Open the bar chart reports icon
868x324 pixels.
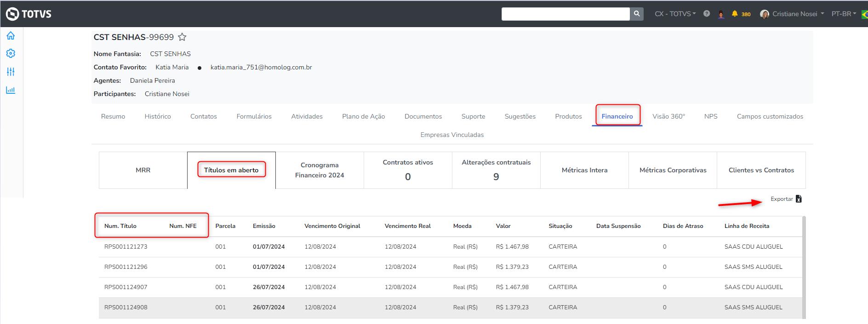(x=11, y=90)
